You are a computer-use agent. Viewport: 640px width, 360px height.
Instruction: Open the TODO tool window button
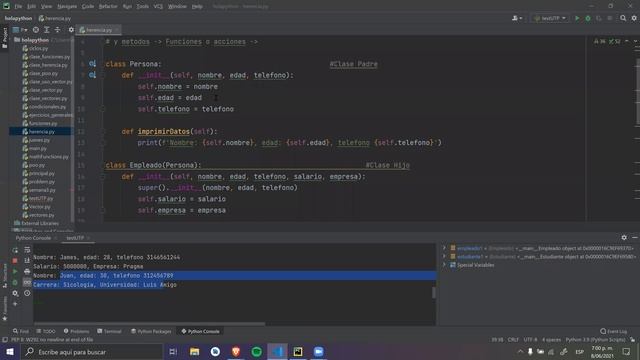coord(46,331)
